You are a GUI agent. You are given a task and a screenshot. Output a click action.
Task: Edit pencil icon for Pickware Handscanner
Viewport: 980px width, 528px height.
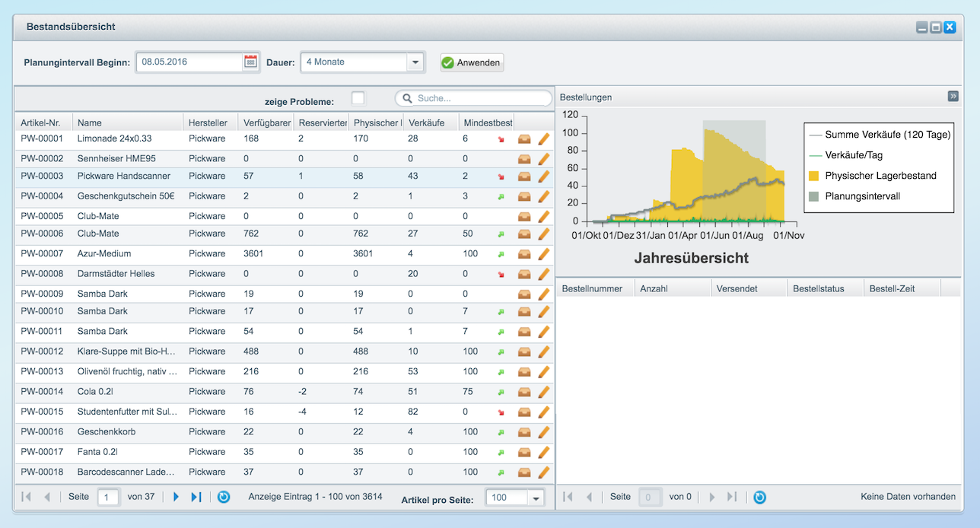[x=543, y=176]
